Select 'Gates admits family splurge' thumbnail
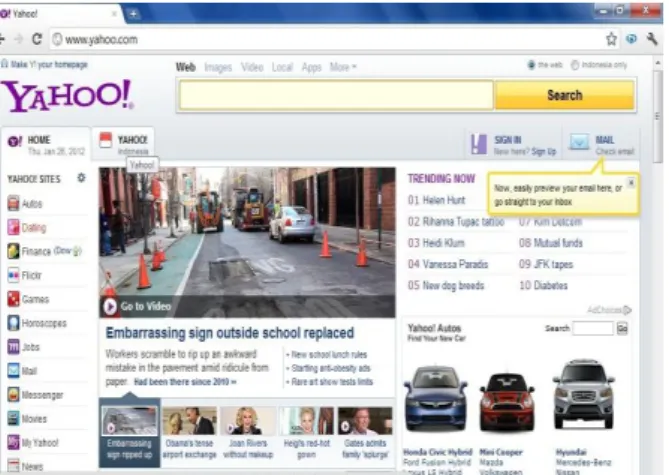Image resolution: width=669 pixels, height=475 pixels. (x=365, y=433)
